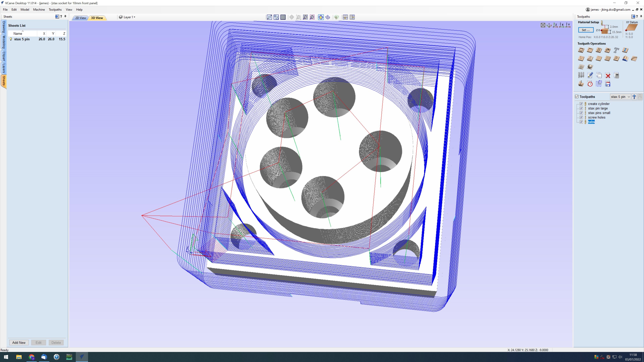This screenshot has width=644, height=362.
Task: Toggle the snap grid toolbar icon
Action: point(283,17)
